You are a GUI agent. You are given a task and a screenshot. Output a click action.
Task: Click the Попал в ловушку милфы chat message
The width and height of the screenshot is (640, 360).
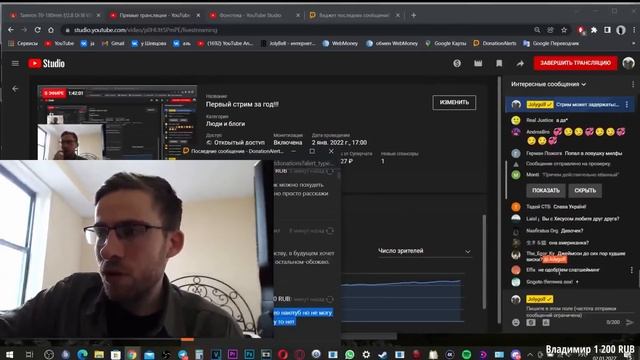[x=593, y=153]
